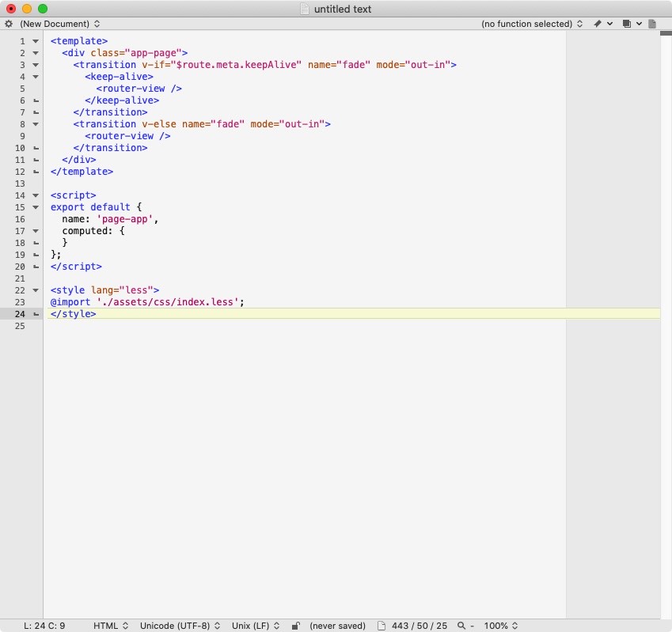
Task: Click the split bar handle above scrollbar
Action: click(666, 33)
